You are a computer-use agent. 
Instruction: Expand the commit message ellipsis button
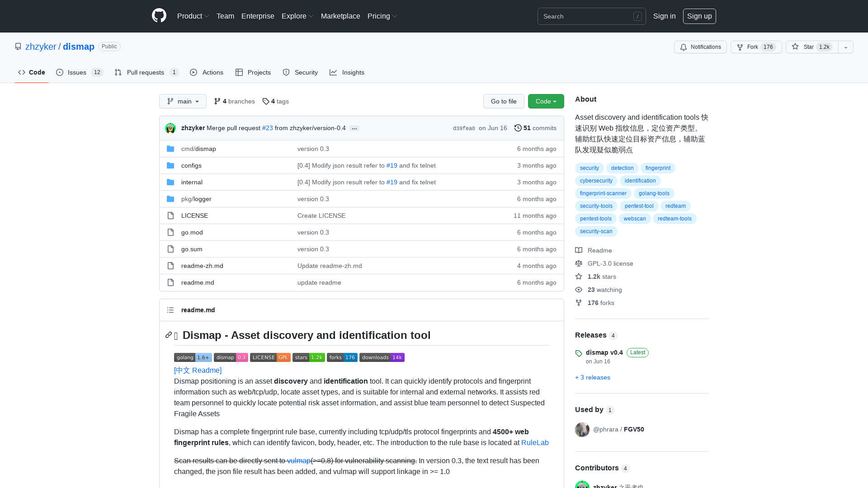click(354, 128)
